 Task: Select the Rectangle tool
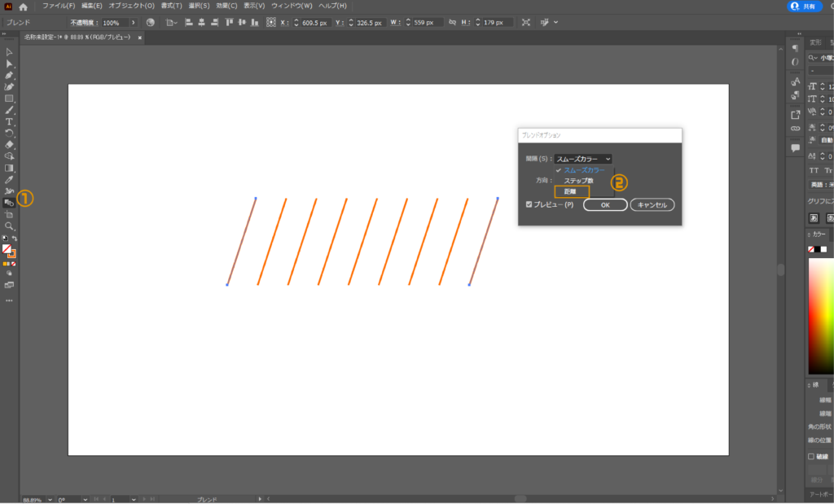pyautogui.click(x=9, y=99)
